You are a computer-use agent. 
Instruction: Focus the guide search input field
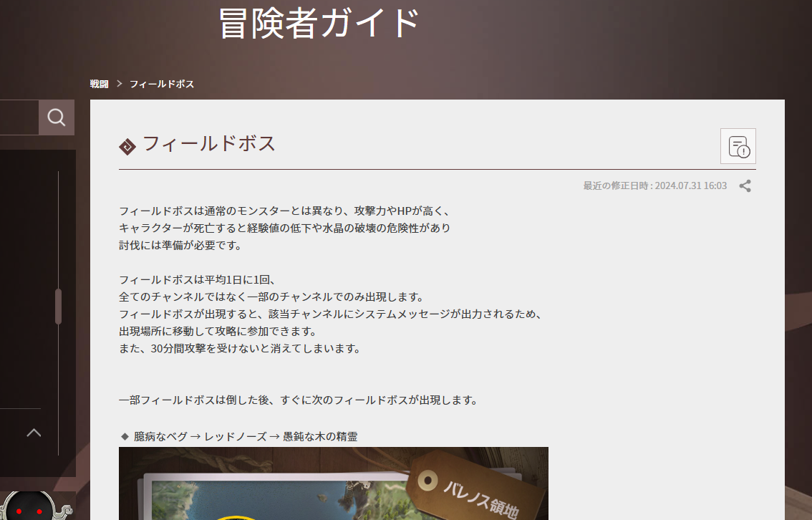coord(19,117)
